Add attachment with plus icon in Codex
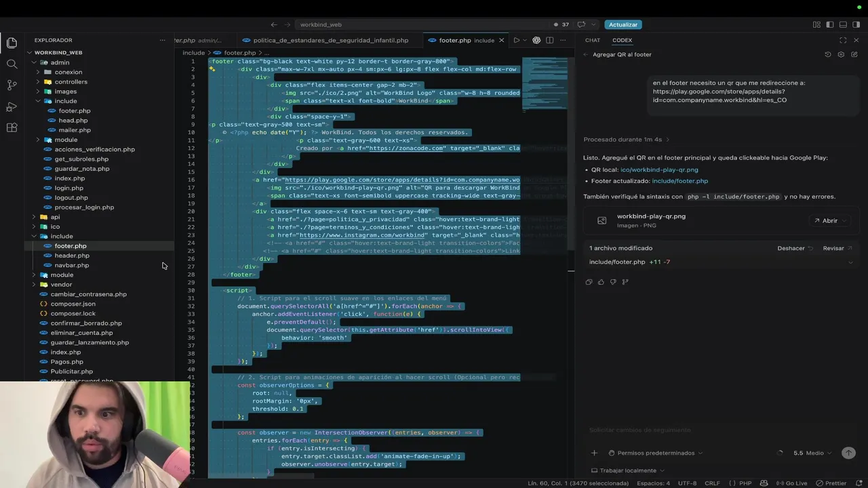 594,453
